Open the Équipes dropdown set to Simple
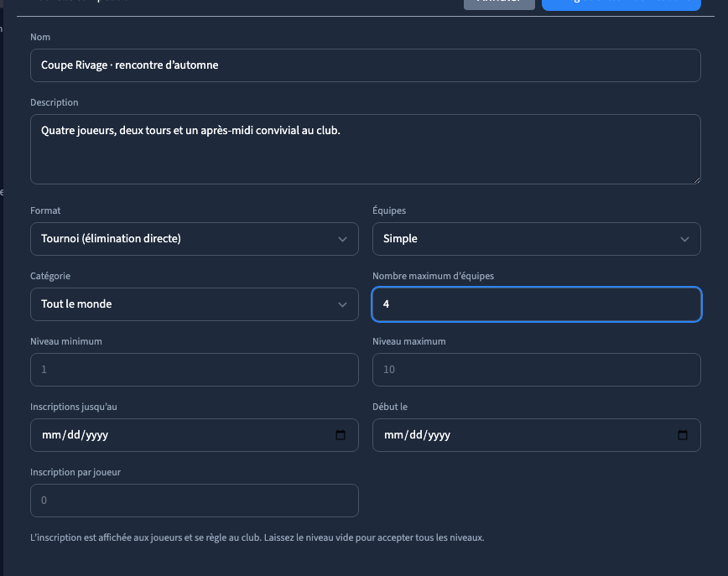Image resolution: width=728 pixels, height=576 pixels. (x=536, y=239)
